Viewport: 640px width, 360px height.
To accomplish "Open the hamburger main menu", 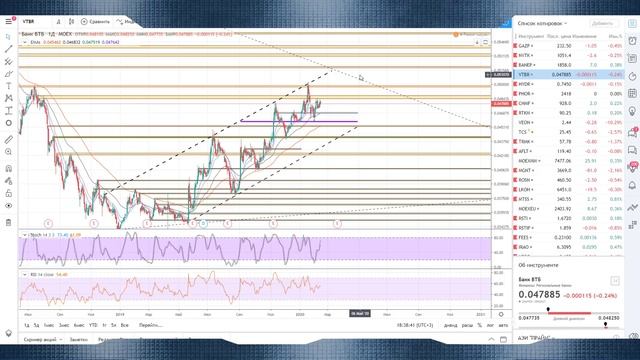I will tap(9, 21).
